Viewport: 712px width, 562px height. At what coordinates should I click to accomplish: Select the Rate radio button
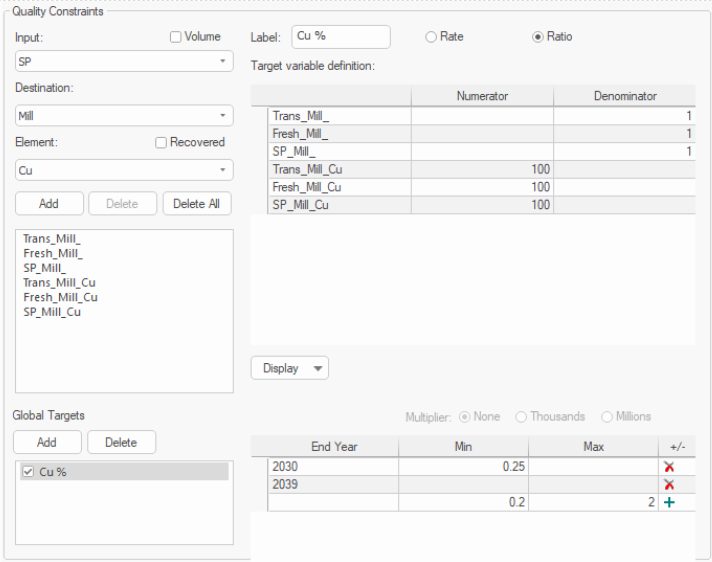pyautogui.click(x=431, y=37)
